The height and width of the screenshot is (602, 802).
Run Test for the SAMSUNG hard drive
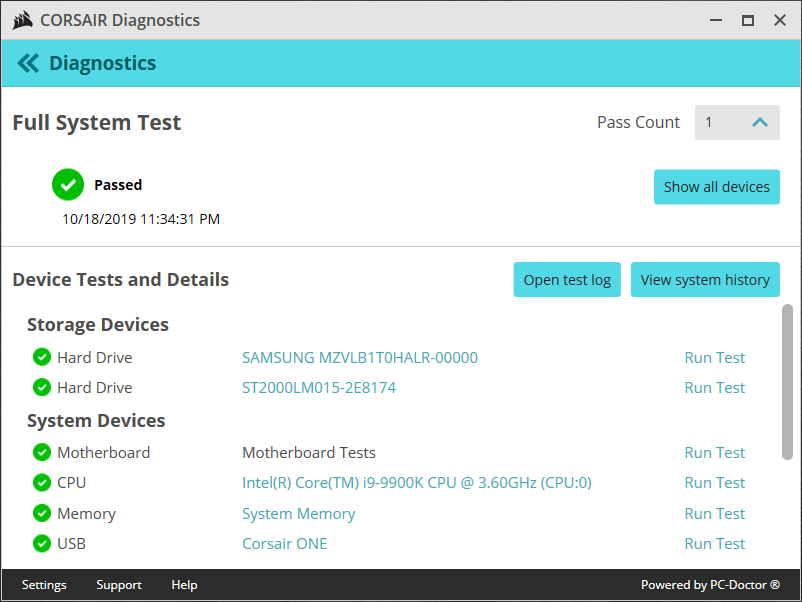pyautogui.click(x=715, y=358)
